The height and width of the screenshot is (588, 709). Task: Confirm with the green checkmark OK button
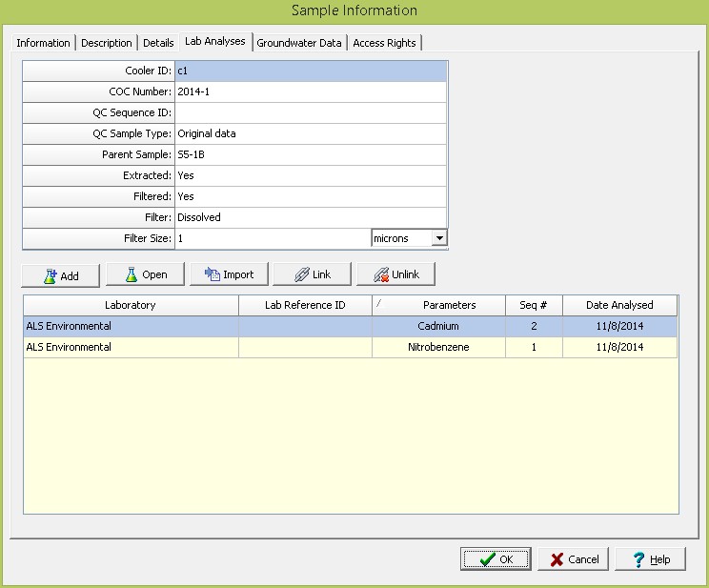pos(496,559)
